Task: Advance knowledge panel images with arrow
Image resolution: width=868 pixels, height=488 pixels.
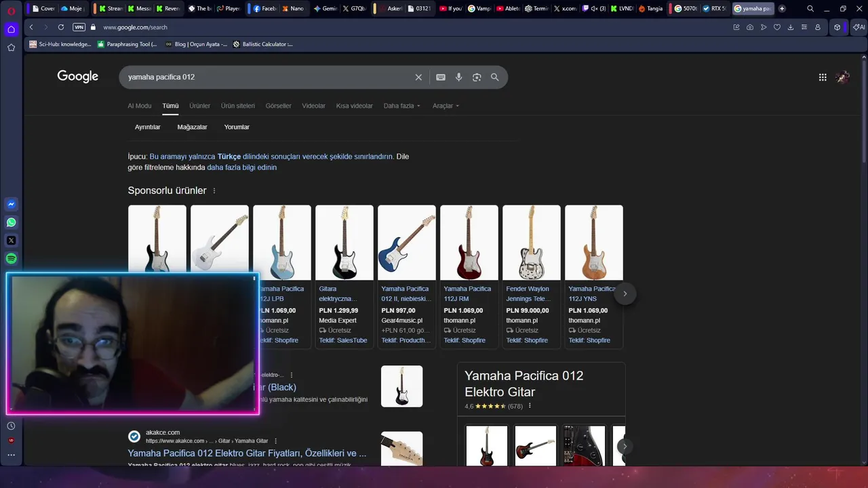Action: coord(624,446)
